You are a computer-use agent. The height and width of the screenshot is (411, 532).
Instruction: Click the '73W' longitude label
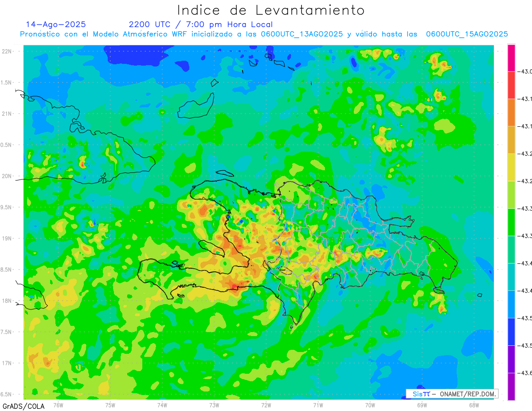click(214, 405)
